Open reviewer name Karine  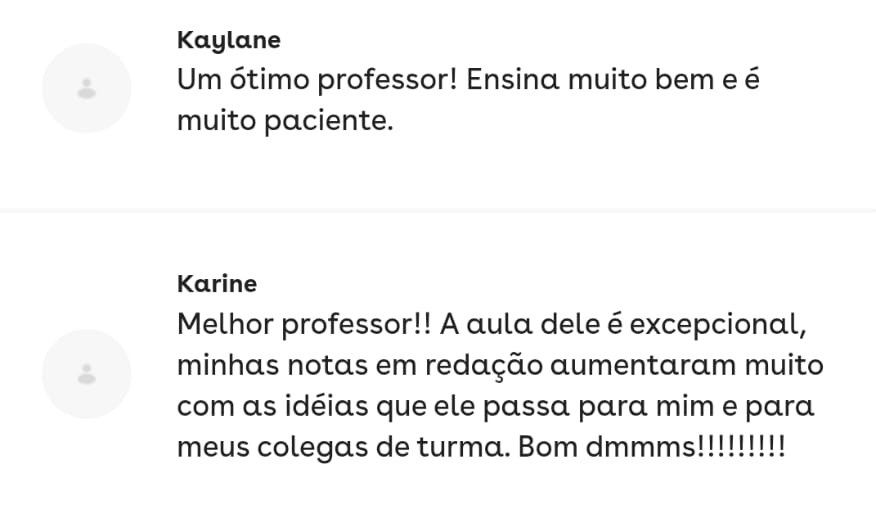tap(217, 283)
